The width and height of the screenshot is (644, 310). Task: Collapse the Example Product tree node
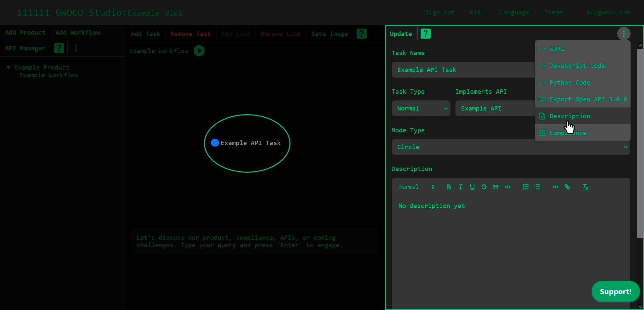point(9,68)
